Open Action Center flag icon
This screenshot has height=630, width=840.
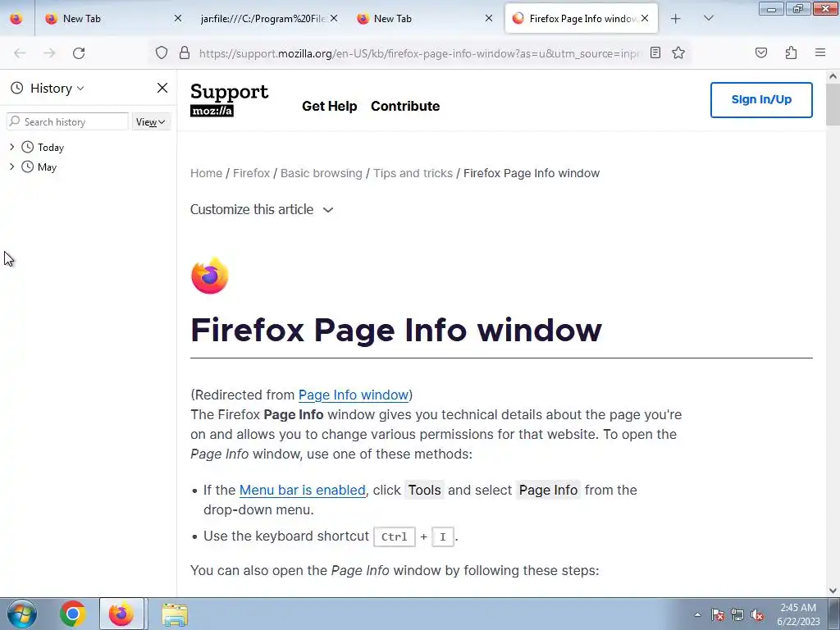pyautogui.click(x=718, y=614)
